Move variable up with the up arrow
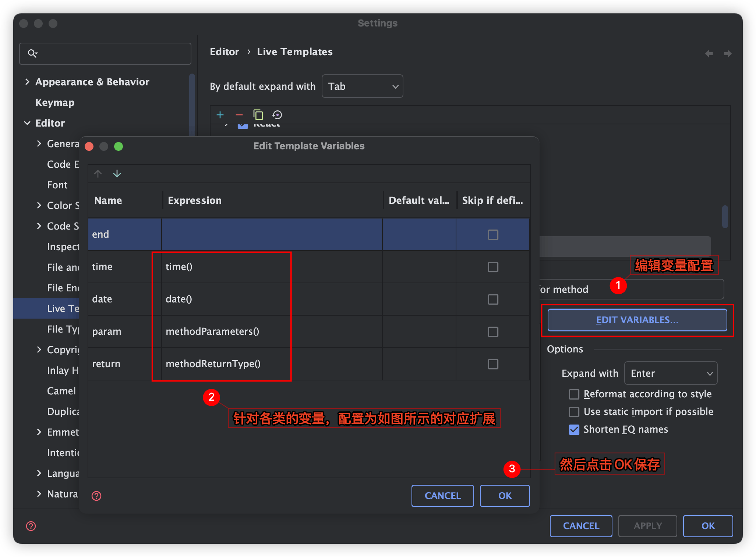The width and height of the screenshot is (756, 557). click(98, 173)
